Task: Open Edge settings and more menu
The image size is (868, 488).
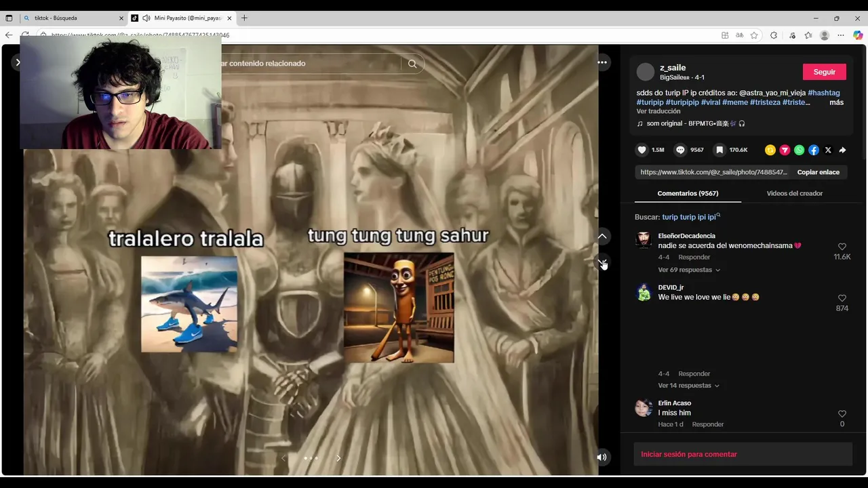Action: pos(841,35)
